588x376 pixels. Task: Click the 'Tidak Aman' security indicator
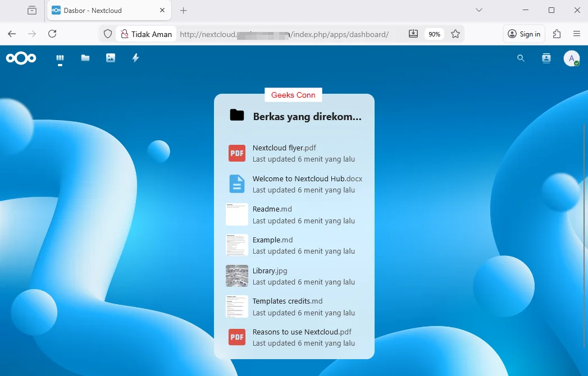[x=145, y=34]
